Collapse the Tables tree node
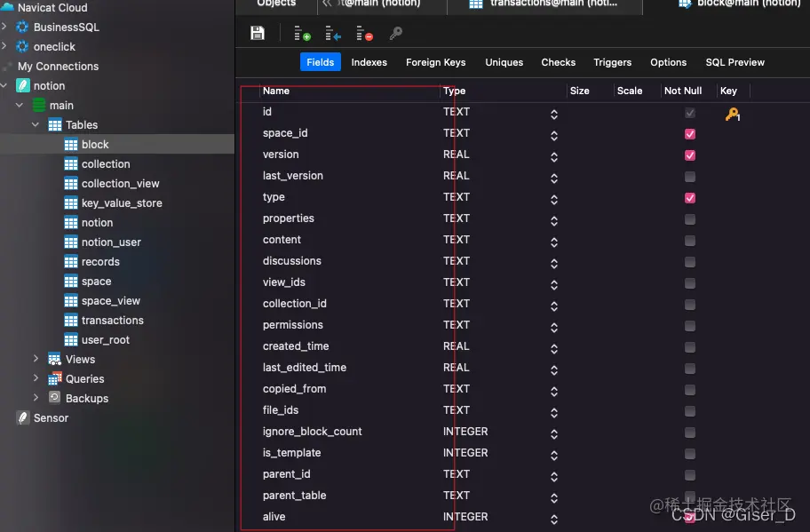Screen dimensions: 810x532 (x=36, y=124)
